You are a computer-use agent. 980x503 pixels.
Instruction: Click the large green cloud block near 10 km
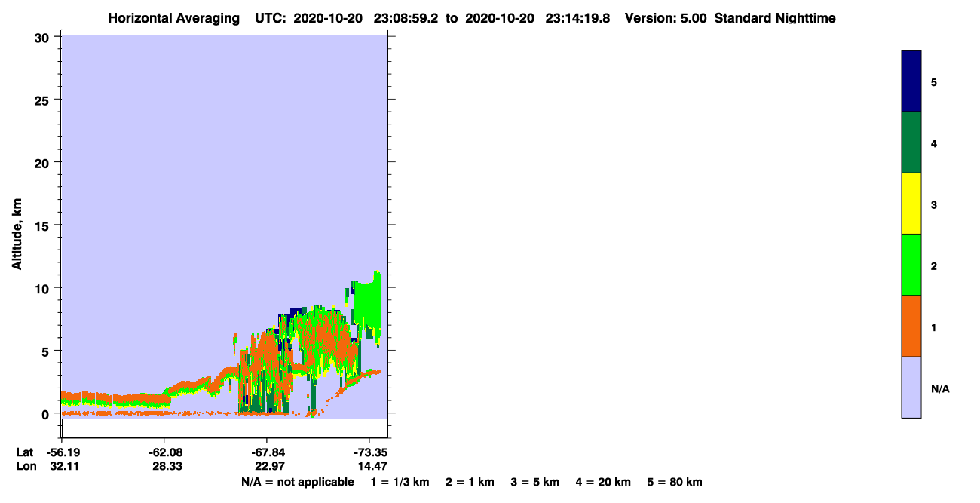click(368, 303)
